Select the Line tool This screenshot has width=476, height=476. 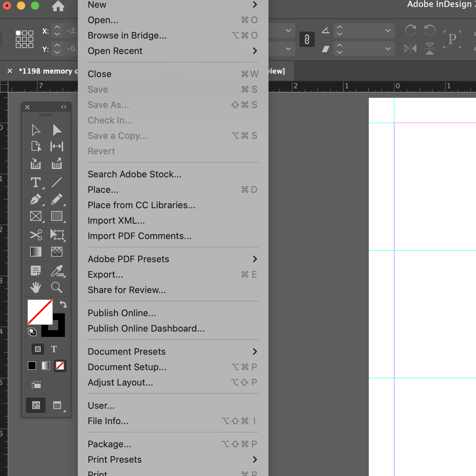coord(57,182)
